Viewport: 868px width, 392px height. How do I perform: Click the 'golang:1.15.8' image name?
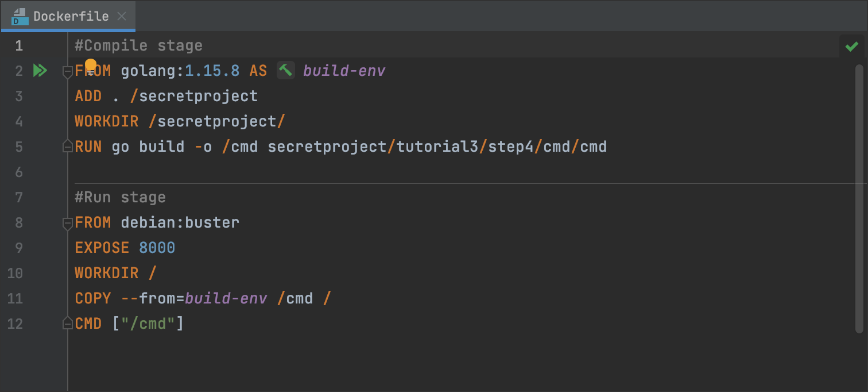[180, 71]
